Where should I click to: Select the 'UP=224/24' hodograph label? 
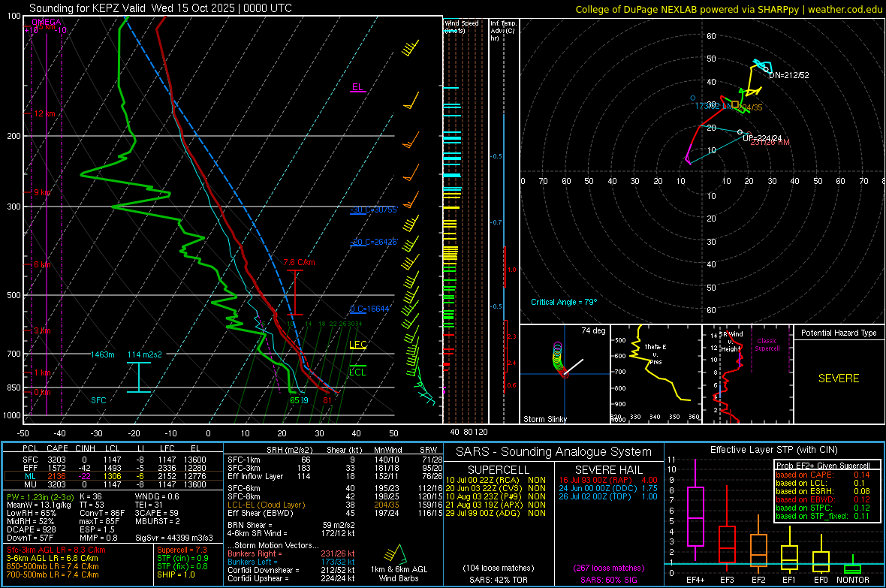tap(761, 138)
